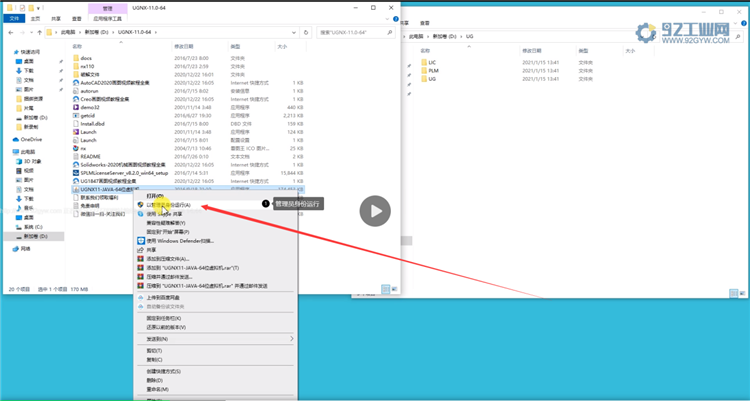This screenshot has height=401, width=750.
Task: Click breadcrumb chevron after UGNX-11.0-64
Action: [156, 33]
